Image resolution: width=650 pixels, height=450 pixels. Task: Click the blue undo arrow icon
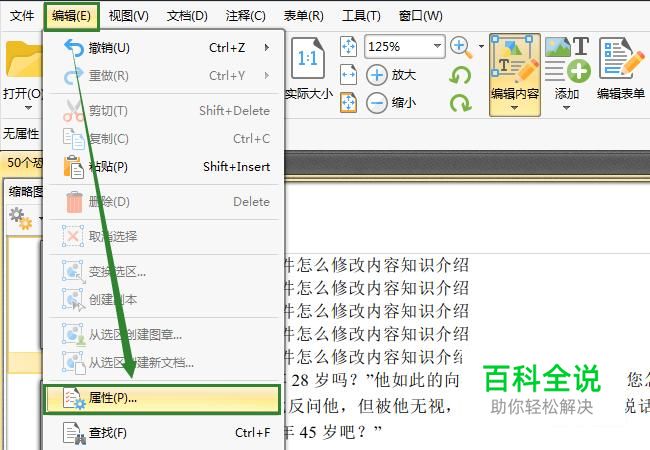coord(74,48)
